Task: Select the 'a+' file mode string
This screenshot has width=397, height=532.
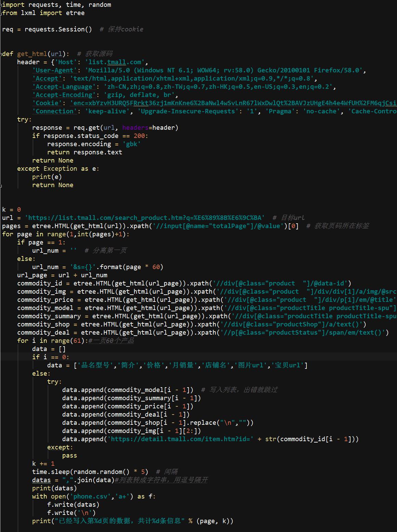Action: (x=122, y=496)
